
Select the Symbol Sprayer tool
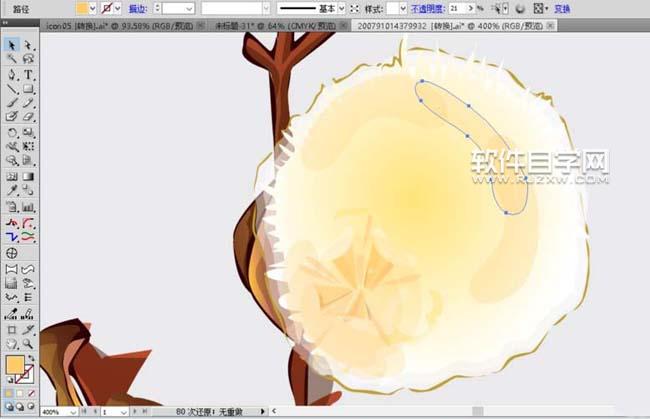pyautogui.click(x=12, y=207)
